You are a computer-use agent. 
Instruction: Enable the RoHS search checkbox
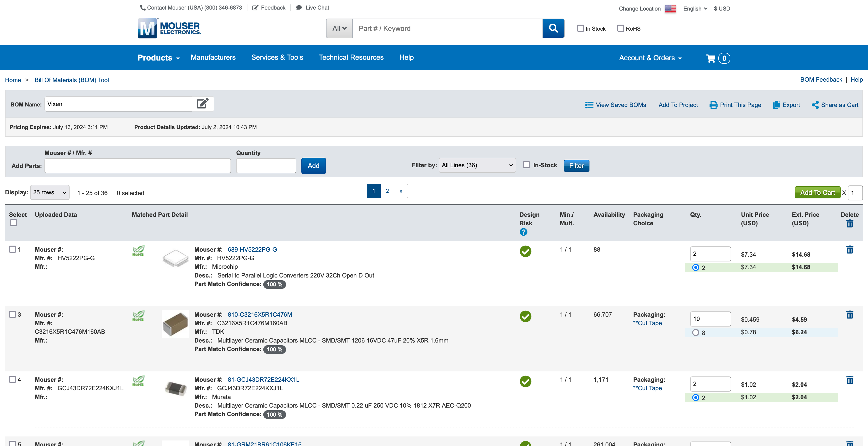pyautogui.click(x=621, y=28)
